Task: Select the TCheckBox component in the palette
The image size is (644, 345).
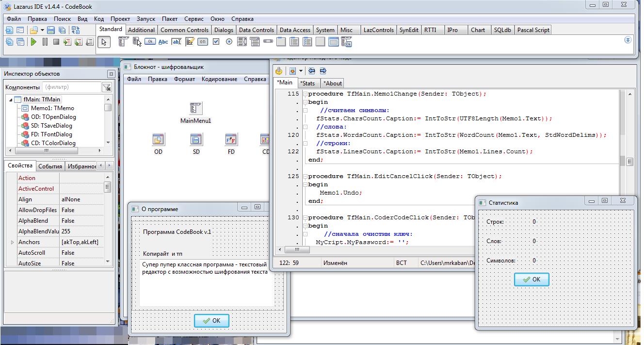Action: pyautogui.click(x=216, y=42)
